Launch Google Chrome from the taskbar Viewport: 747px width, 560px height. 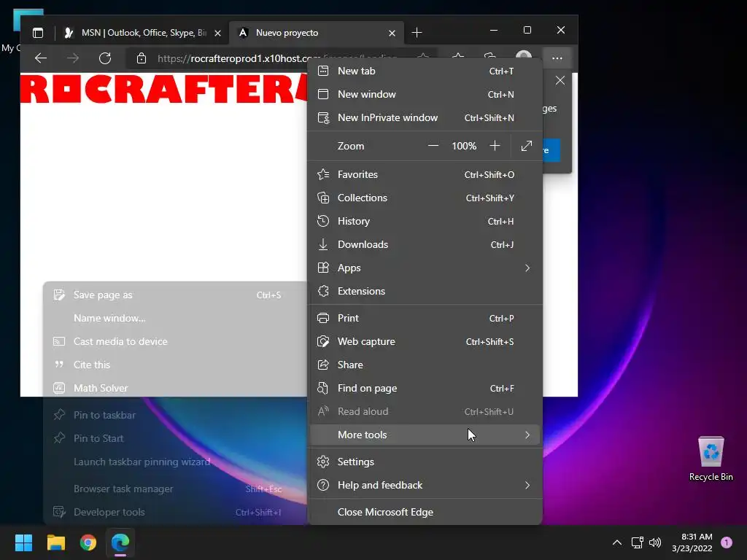[88, 542]
